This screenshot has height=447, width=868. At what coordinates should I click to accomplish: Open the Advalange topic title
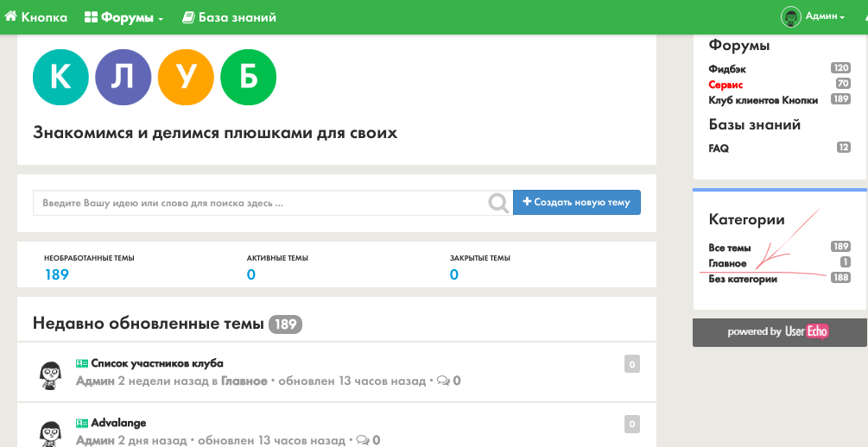[118, 423]
